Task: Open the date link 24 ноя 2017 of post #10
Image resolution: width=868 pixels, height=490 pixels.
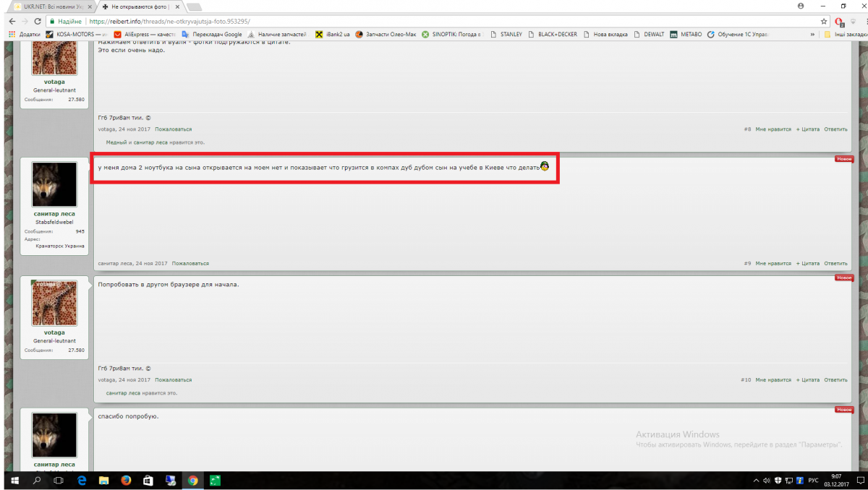Action: click(135, 380)
